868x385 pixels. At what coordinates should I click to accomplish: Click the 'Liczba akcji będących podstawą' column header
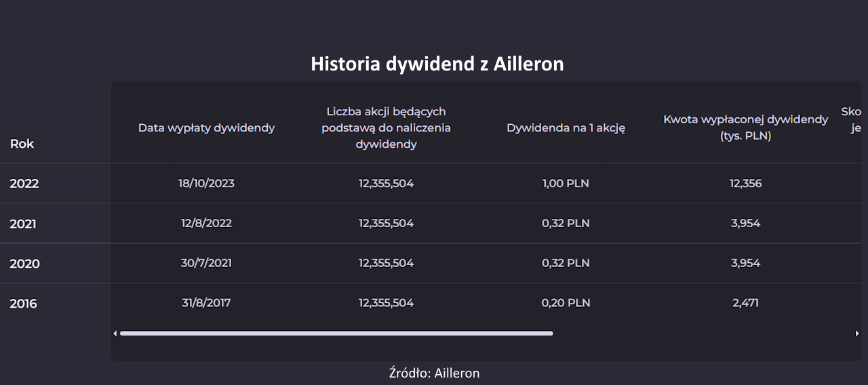pos(386,127)
